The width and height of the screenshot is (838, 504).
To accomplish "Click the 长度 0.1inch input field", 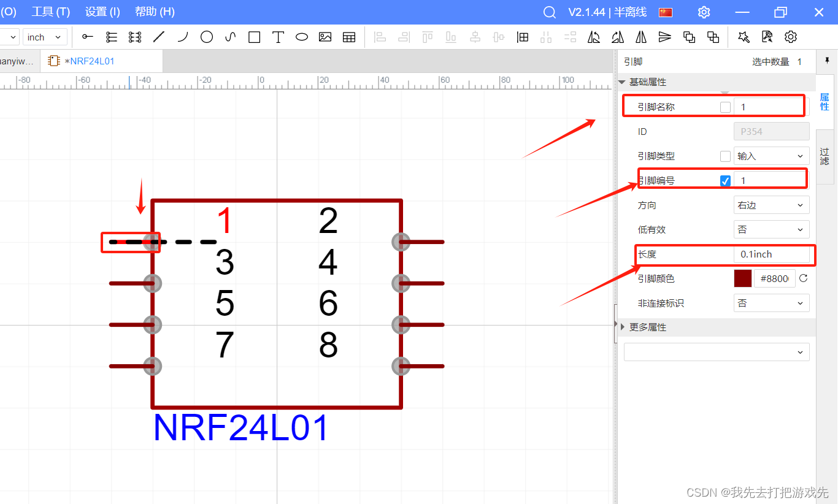I will click(x=771, y=254).
